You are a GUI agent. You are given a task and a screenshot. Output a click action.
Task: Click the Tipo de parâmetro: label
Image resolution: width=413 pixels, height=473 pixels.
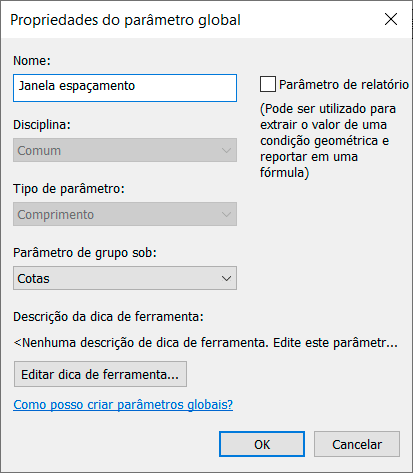click(69, 189)
